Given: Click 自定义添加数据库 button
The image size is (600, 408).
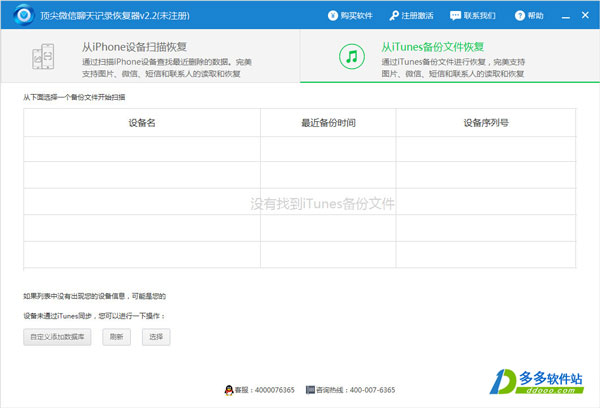Looking at the screenshot, I should click(57, 337).
